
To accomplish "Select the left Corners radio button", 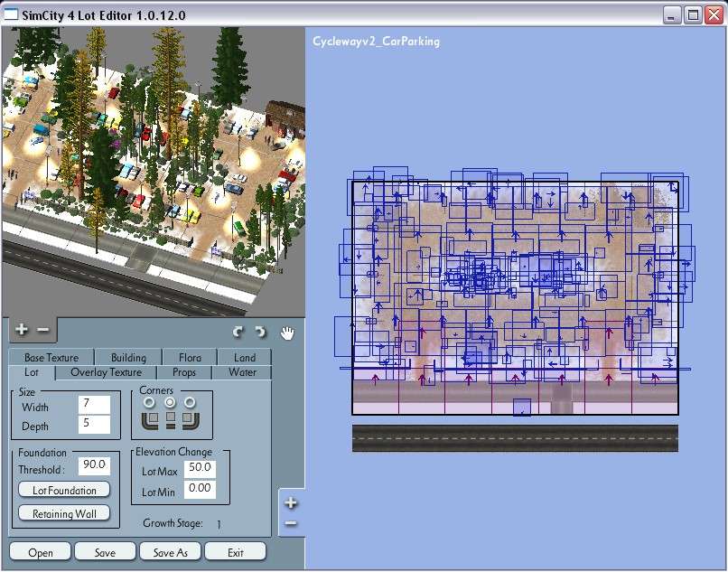I will [x=149, y=402].
